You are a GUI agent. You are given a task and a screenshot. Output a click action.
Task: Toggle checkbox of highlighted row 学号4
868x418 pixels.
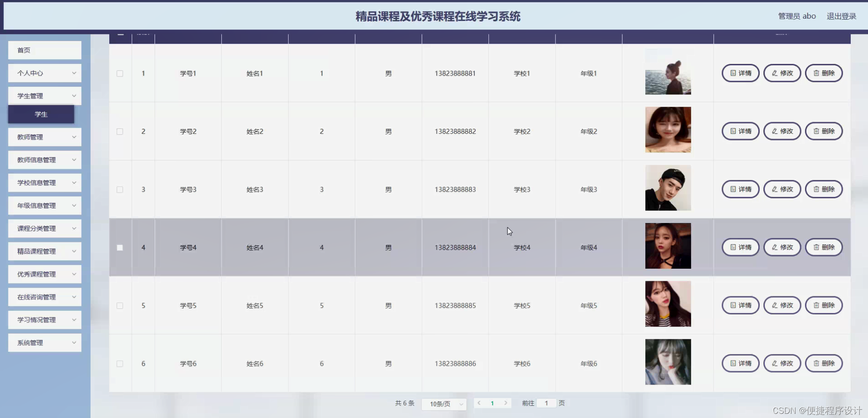click(120, 248)
